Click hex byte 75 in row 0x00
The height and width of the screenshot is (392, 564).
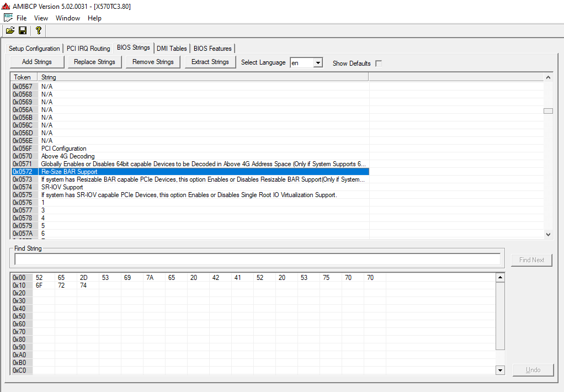pyautogui.click(x=326, y=278)
